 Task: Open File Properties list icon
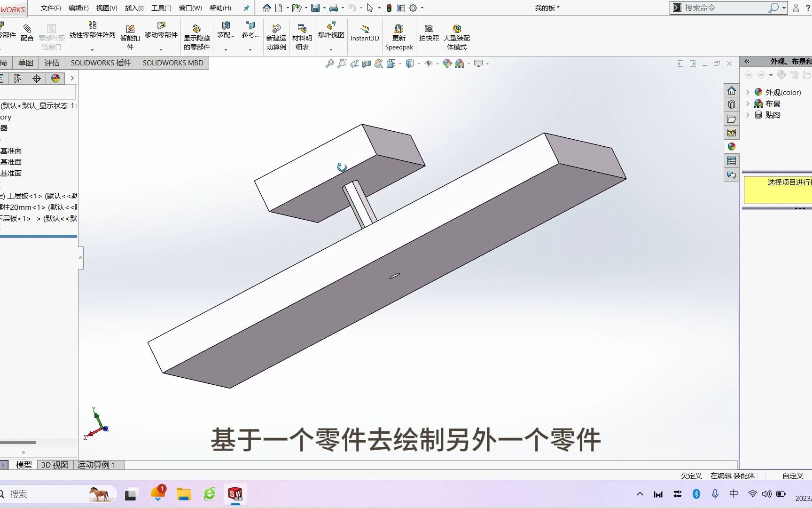tap(401, 8)
